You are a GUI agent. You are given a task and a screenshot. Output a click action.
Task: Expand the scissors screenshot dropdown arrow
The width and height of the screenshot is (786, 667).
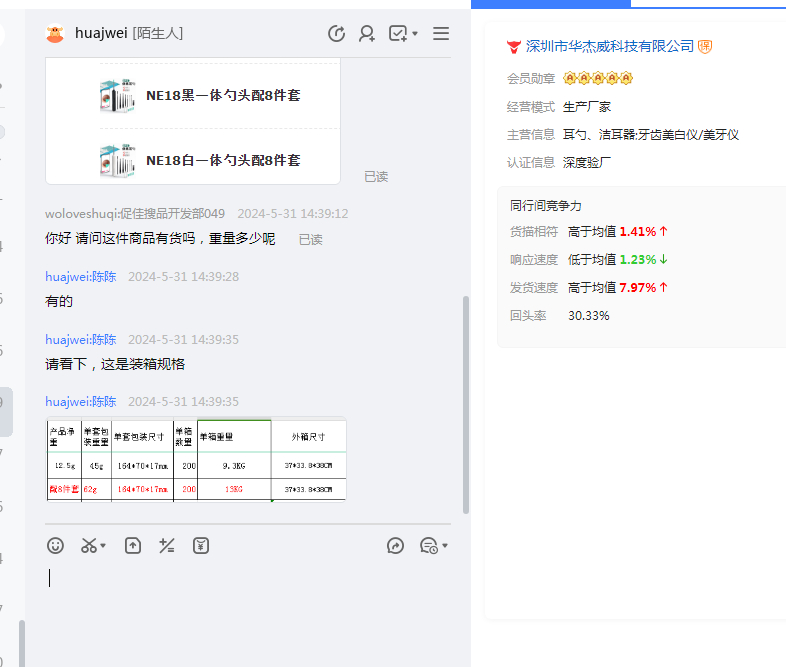click(104, 546)
